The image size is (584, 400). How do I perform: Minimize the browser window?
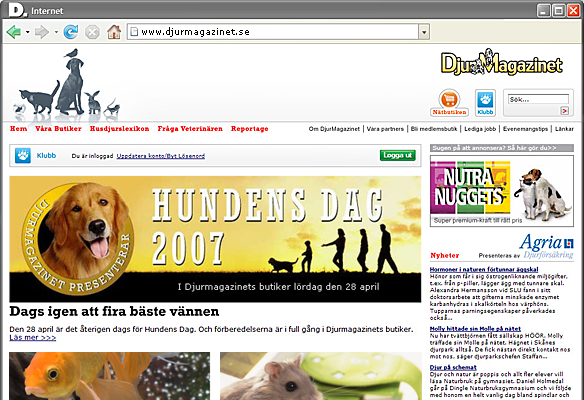(543, 10)
